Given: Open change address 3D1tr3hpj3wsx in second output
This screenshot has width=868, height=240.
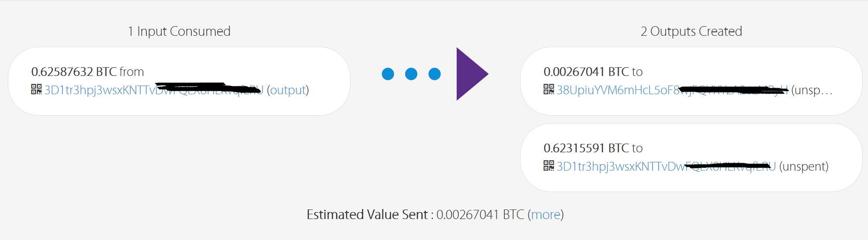Looking at the screenshot, I should point(666,166).
